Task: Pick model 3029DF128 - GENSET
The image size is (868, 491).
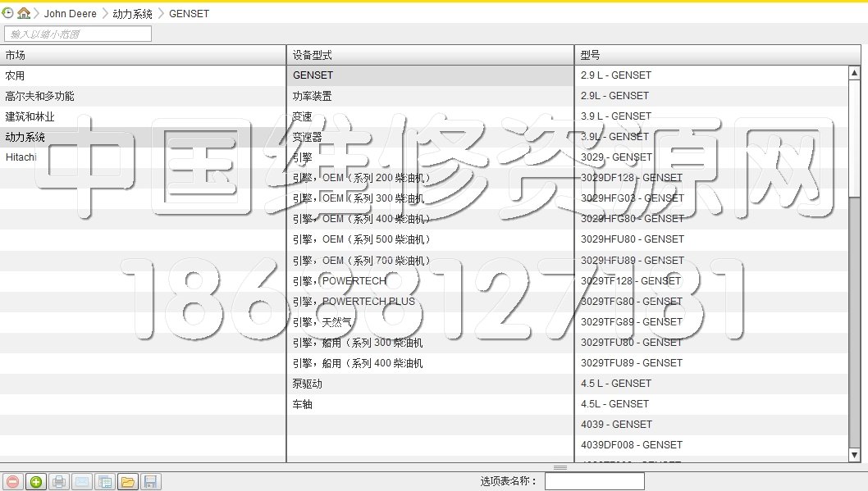Action: [631, 178]
